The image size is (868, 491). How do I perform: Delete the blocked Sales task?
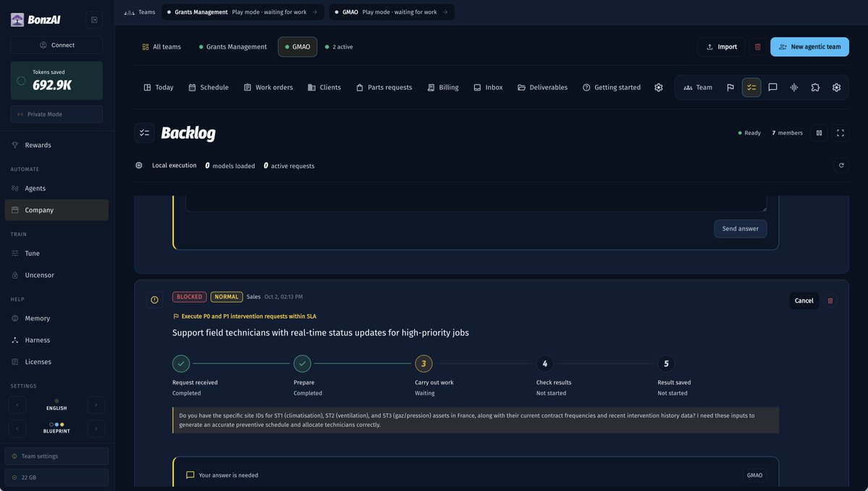click(x=830, y=301)
